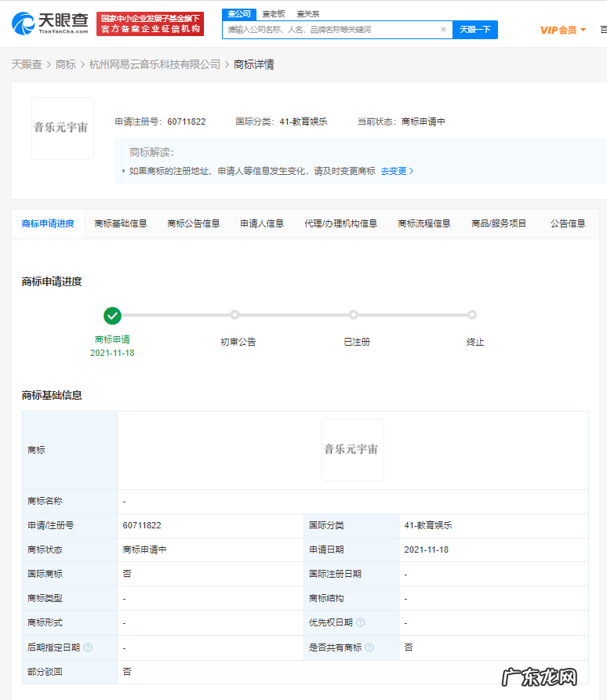Go to 商标 breadcrumb link
The width and height of the screenshot is (607, 700).
click(x=66, y=65)
